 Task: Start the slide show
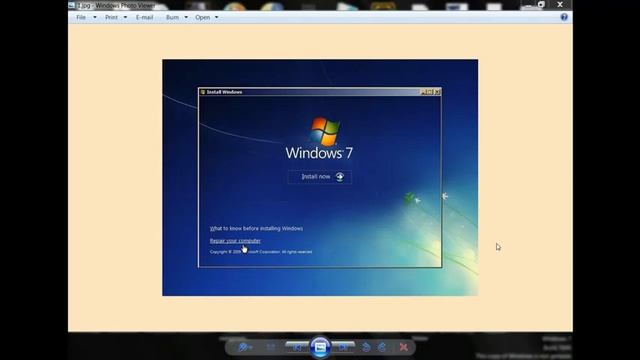pos(320,347)
